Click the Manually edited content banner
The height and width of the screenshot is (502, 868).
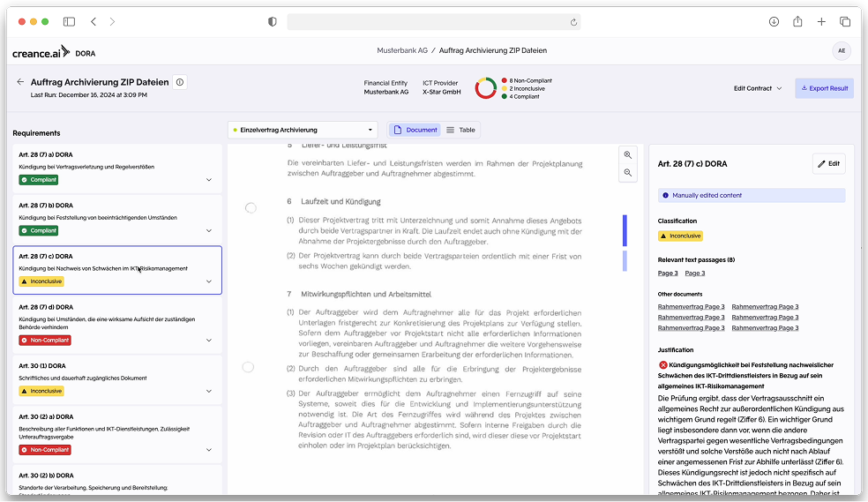pos(752,195)
